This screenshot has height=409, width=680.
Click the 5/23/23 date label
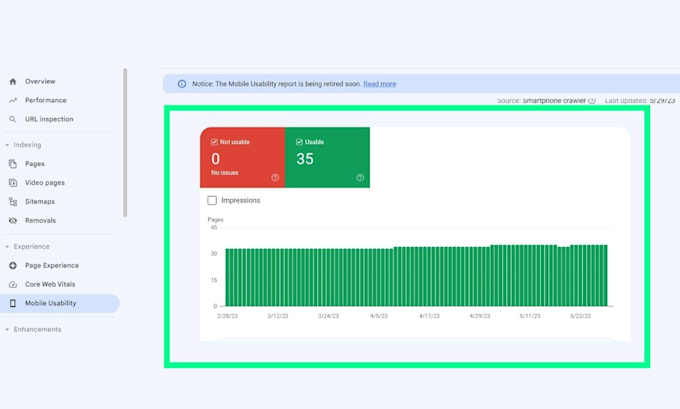(x=580, y=316)
